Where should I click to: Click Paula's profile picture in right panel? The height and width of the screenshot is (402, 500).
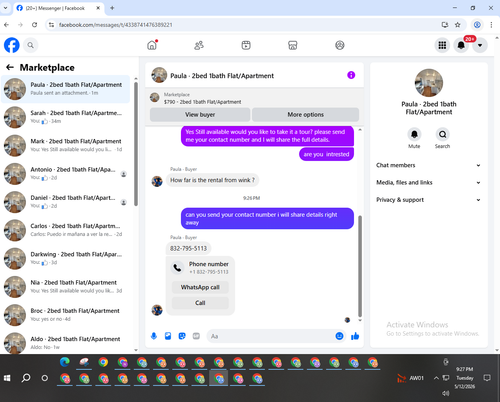tap(429, 83)
